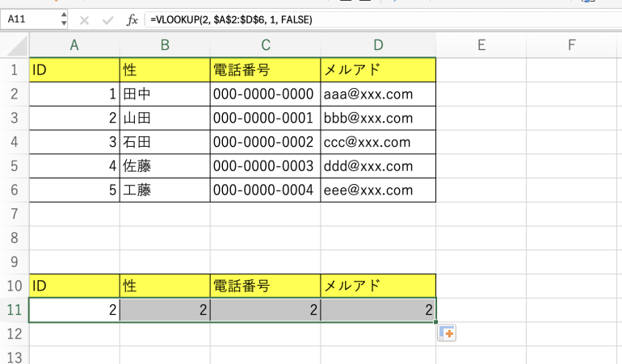This screenshot has height=364, width=622.
Task: Click the Name Box showing A11
Action: tap(30, 19)
